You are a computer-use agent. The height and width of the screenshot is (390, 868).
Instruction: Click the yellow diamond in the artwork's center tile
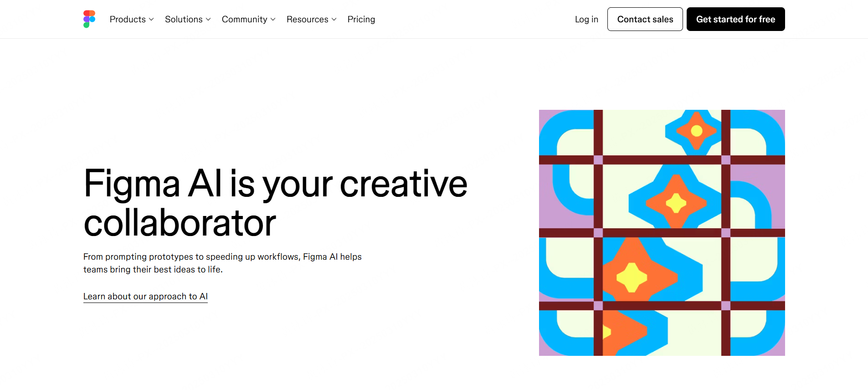point(676,203)
